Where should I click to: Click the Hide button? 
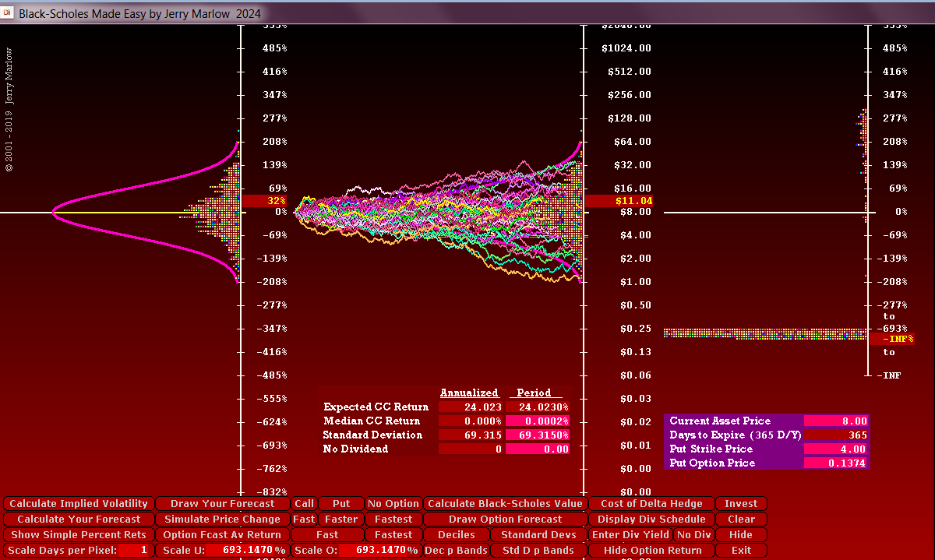point(741,535)
